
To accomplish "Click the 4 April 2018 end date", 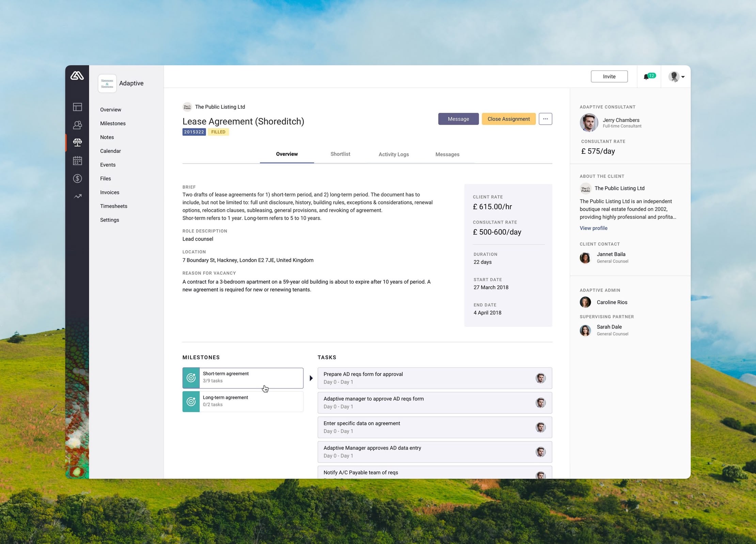I will [x=487, y=313].
